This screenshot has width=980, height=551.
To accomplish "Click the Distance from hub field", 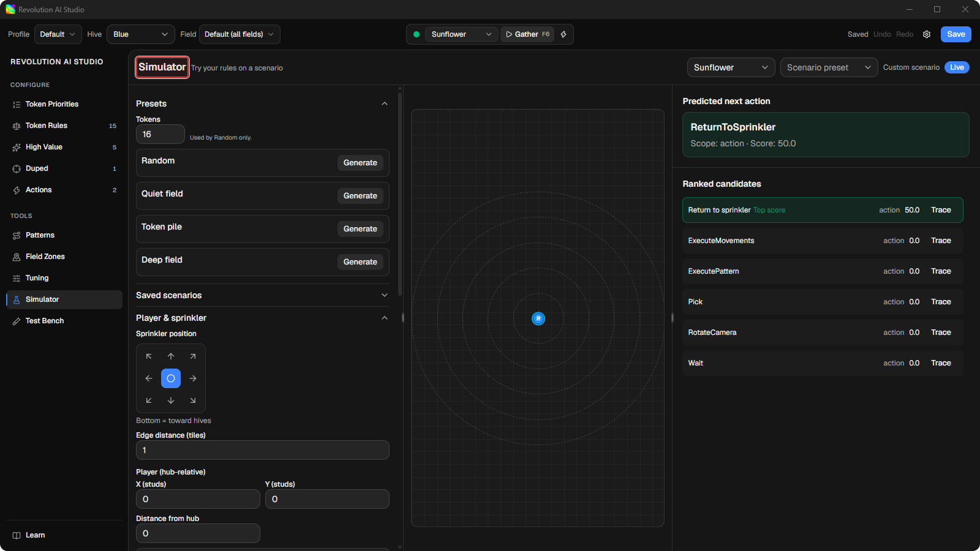I will pos(198,533).
